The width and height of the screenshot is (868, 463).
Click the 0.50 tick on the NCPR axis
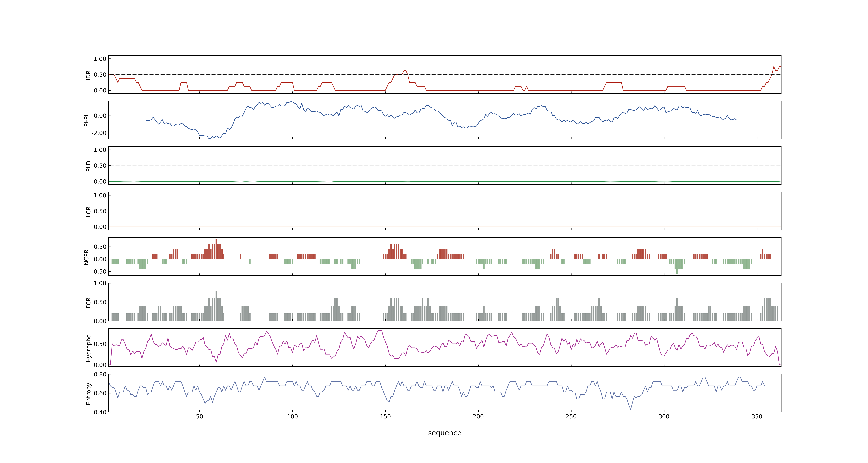point(100,247)
